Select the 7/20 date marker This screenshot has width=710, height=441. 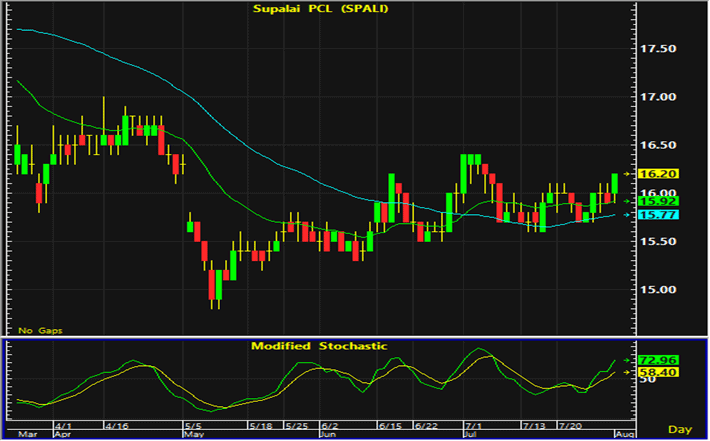(x=571, y=426)
